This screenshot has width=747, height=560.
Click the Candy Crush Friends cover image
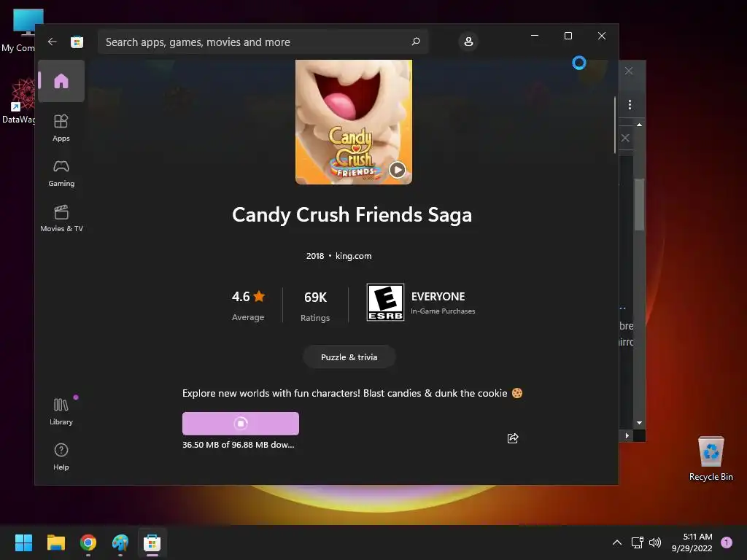[x=354, y=122]
